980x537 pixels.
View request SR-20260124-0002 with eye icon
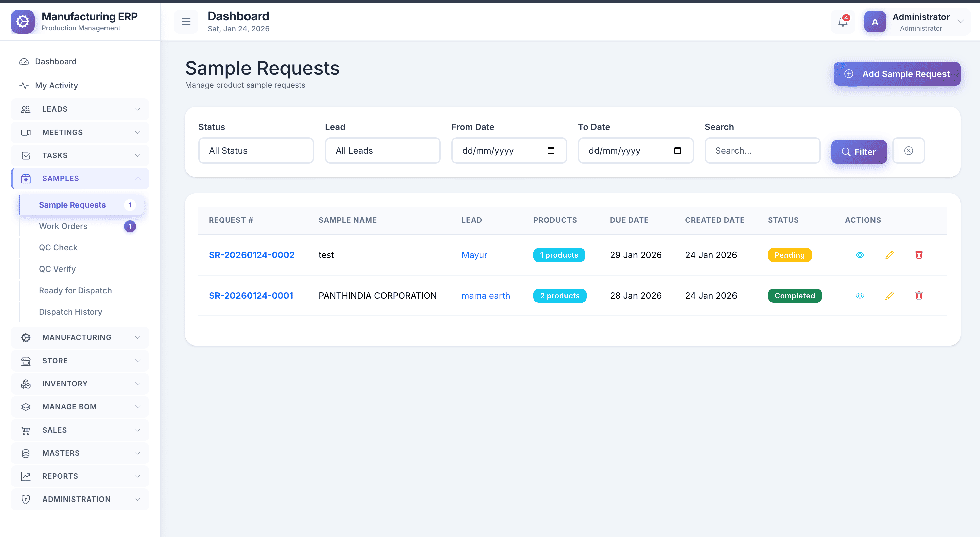tap(860, 255)
